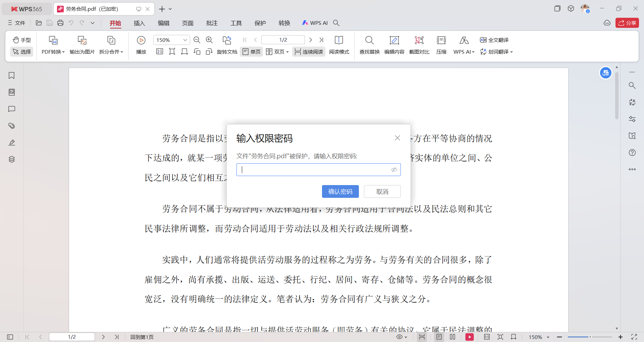Toggle password visibility eye icon
Screen dimensions: 644x342
tap(394, 170)
